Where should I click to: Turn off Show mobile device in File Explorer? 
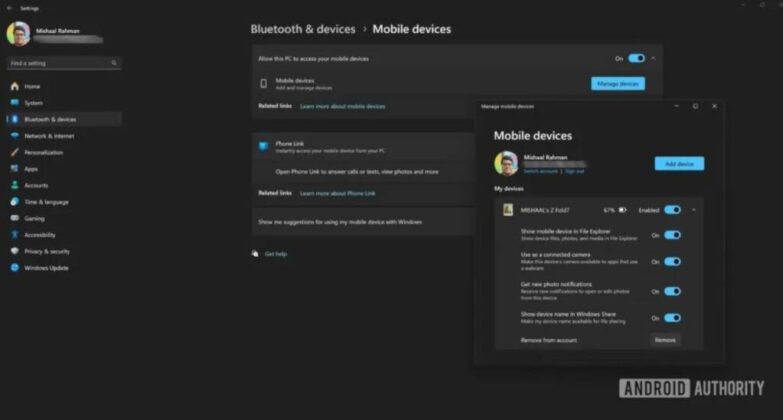[673, 235]
